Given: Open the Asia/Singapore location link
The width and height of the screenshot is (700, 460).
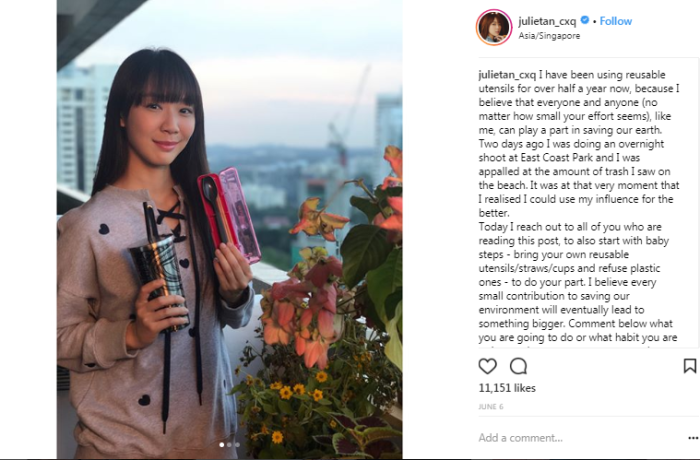Looking at the screenshot, I should (549, 36).
